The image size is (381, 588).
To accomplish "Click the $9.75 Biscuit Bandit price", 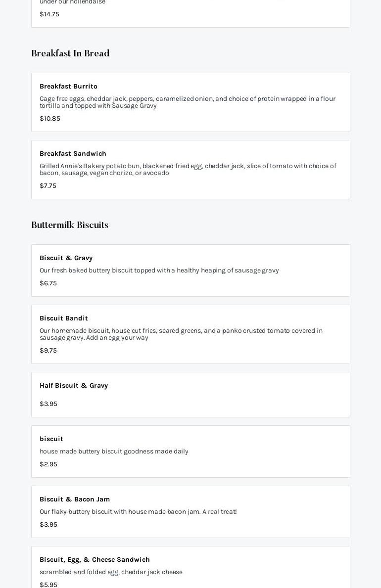I will click(x=48, y=350).
